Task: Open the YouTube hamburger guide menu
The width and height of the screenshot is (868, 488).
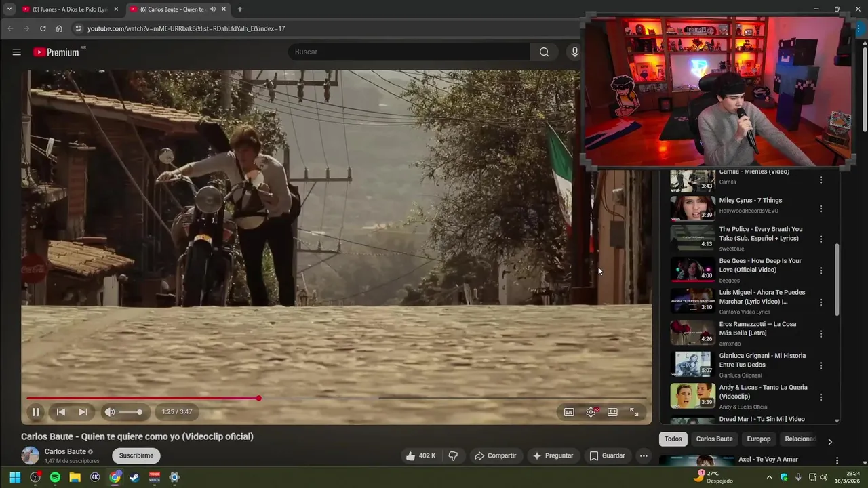Action: pyautogui.click(x=16, y=52)
